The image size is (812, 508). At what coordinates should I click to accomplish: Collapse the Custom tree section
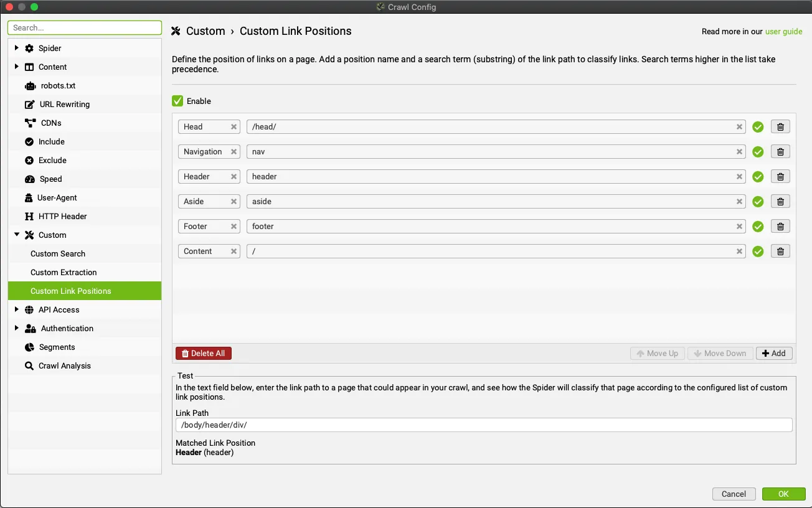[17, 235]
